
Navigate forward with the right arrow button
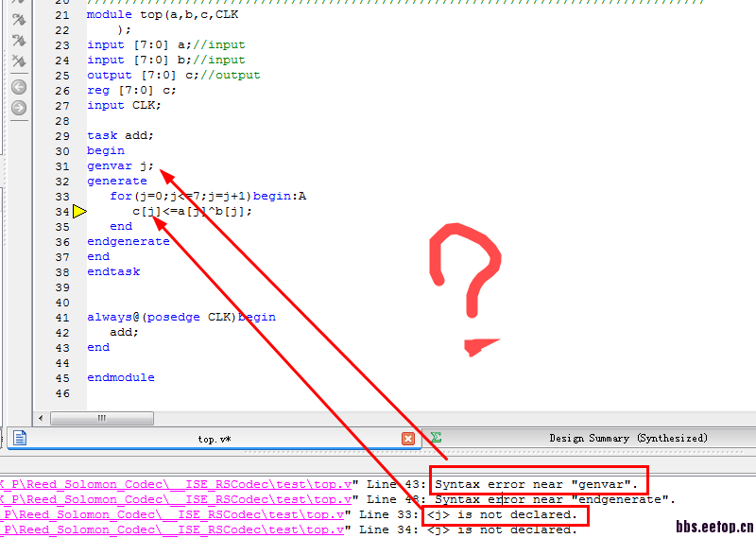19,108
